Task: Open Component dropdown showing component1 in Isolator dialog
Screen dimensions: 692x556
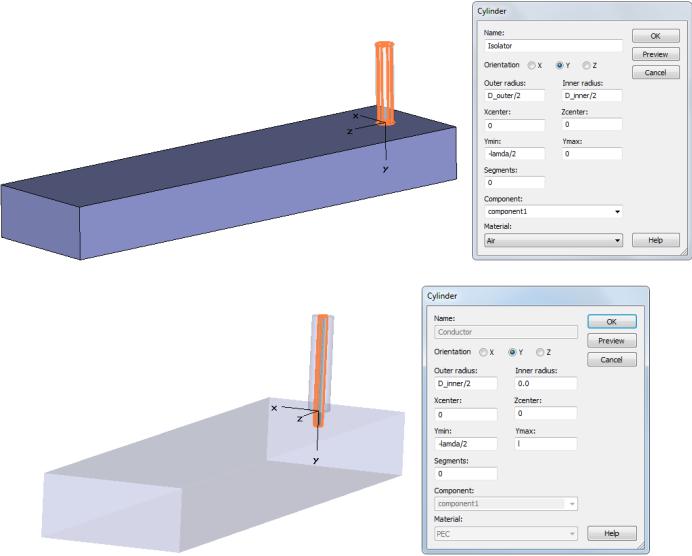Action: (553, 211)
